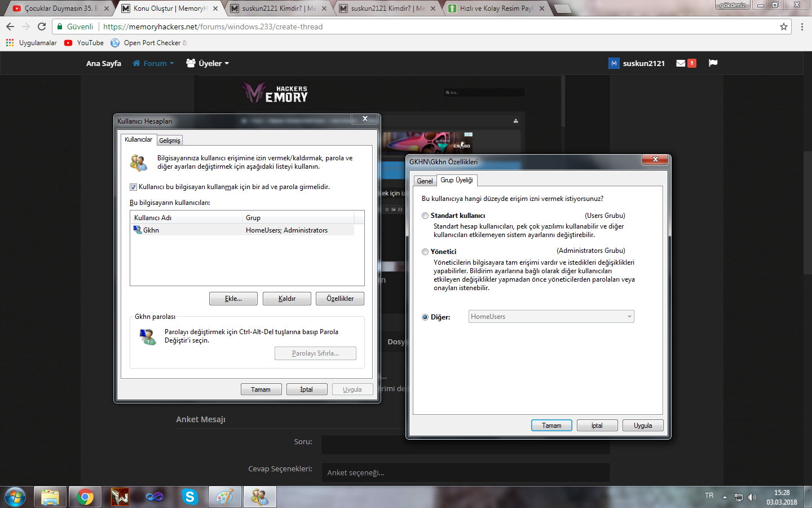The width and height of the screenshot is (812, 508).
Task: Choose the Diğer radio option
Action: click(425, 317)
